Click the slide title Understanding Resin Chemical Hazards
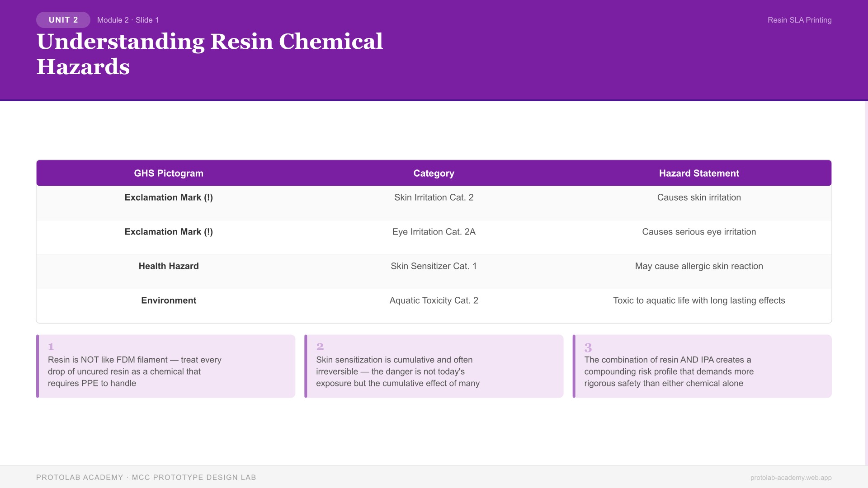This screenshot has width=868, height=488. [210, 54]
